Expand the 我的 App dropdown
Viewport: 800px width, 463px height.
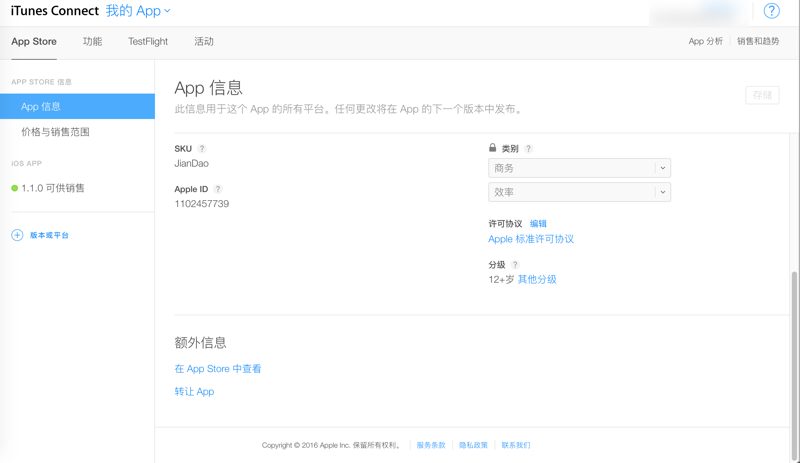138,11
